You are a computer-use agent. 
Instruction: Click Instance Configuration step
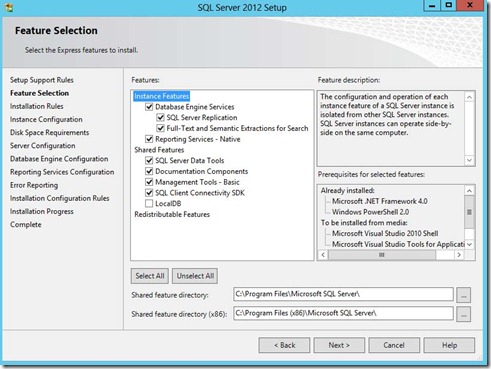click(46, 119)
